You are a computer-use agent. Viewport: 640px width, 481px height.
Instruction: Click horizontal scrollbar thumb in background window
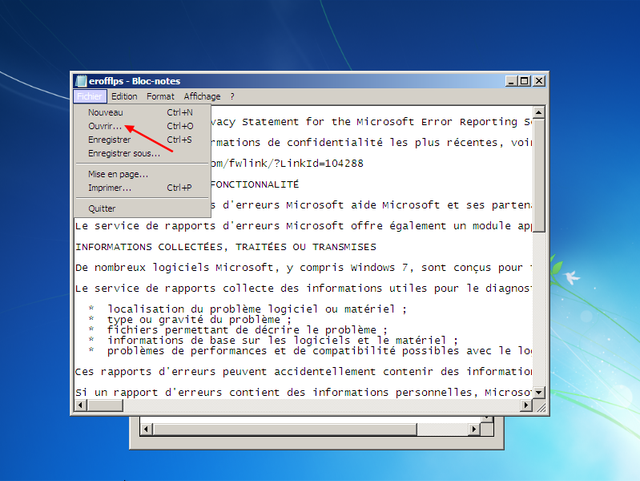point(285,429)
